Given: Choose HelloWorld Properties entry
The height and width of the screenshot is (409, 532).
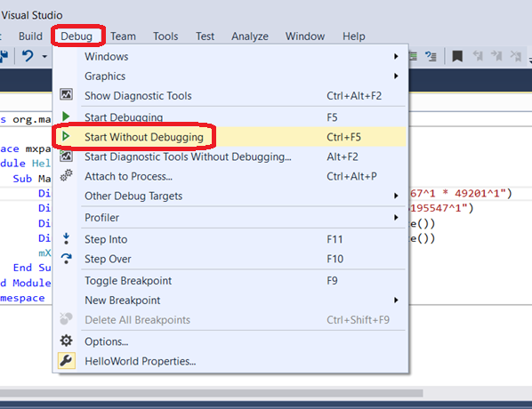Looking at the screenshot, I should (x=230, y=361).
